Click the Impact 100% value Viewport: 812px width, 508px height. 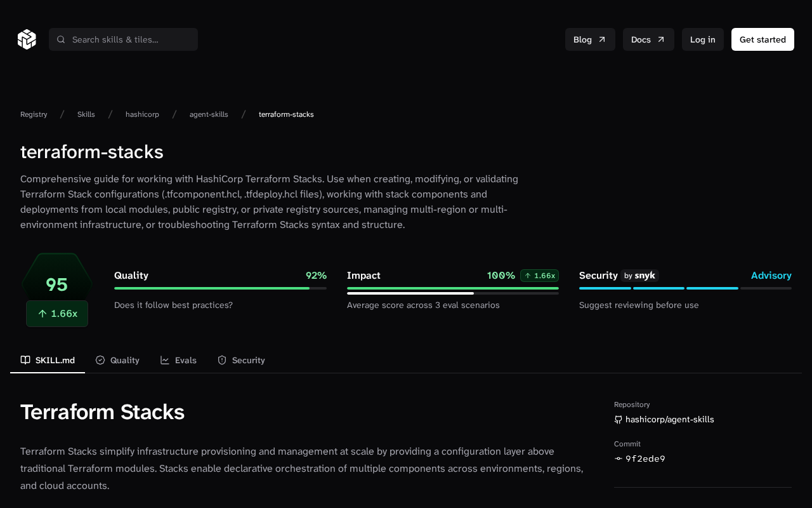click(x=501, y=276)
